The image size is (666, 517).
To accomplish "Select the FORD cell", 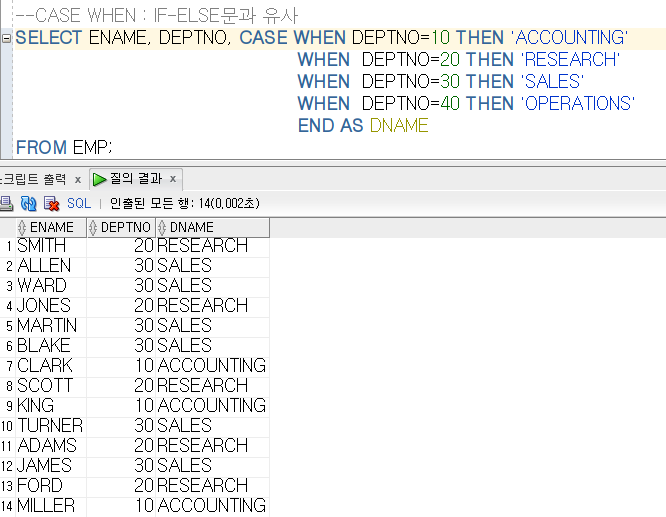I will coord(51,486).
